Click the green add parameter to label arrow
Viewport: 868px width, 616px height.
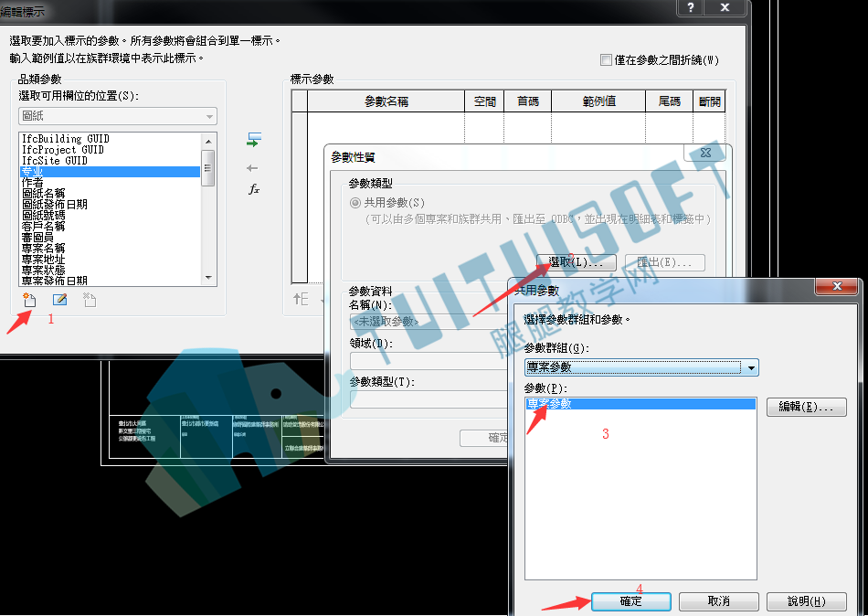(253, 140)
